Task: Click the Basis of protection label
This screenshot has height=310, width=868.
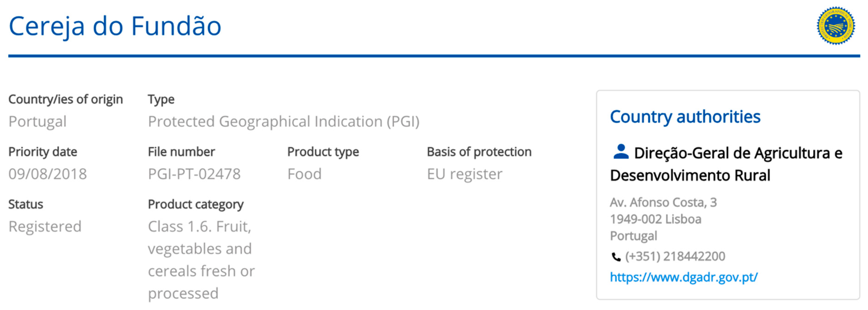Action: [479, 152]
